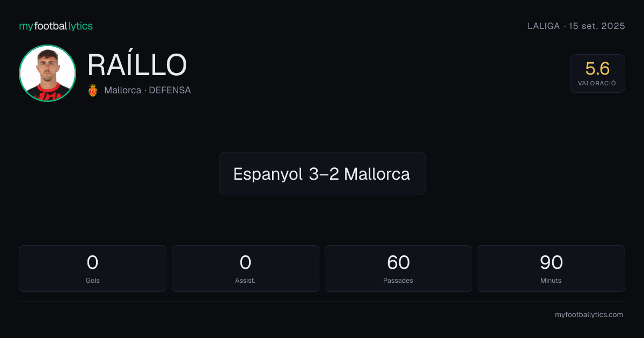Click the RAÍLLO player name heading
The height and width of the screenshot is (338, 644).
[137, 65]
